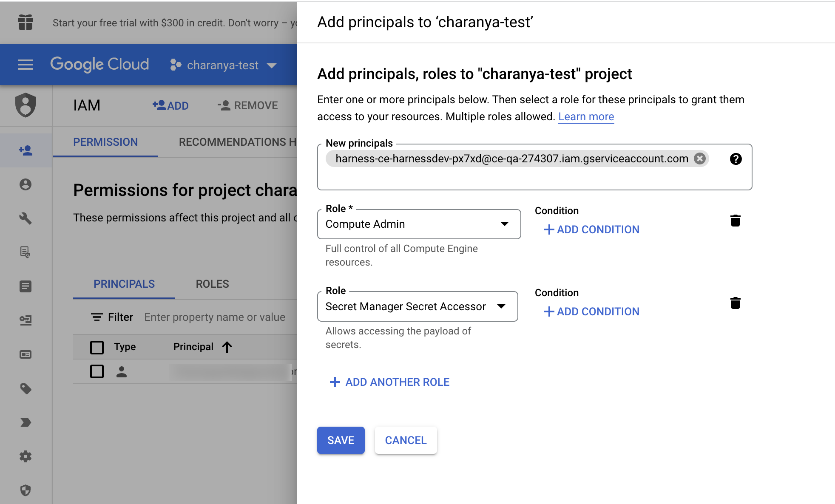Open the bottom shield sidebar icon
This screenshot has height=504, width=835.
26,490
